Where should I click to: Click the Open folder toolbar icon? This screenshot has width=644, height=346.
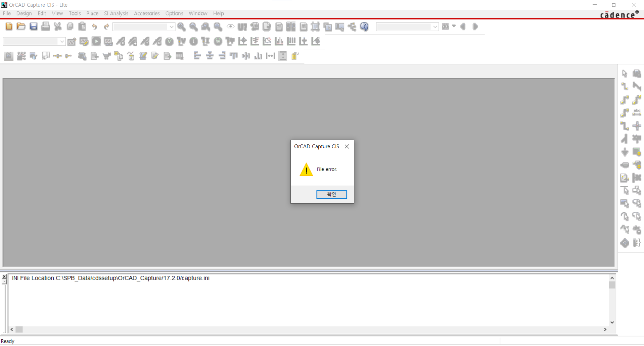pyautogui.click(x=21, y=27)
